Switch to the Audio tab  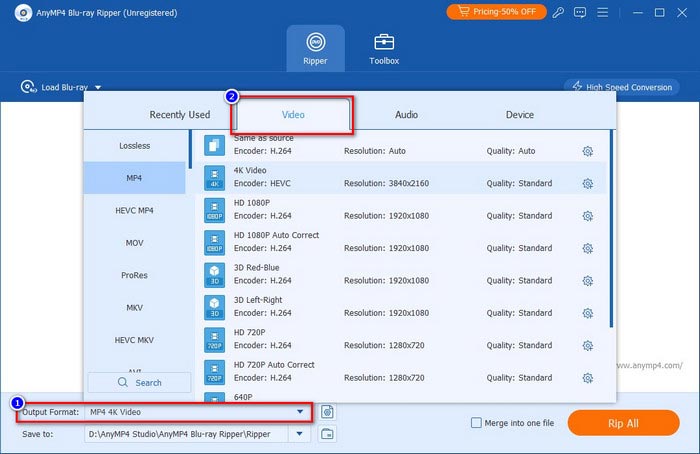tap(406, 115)
